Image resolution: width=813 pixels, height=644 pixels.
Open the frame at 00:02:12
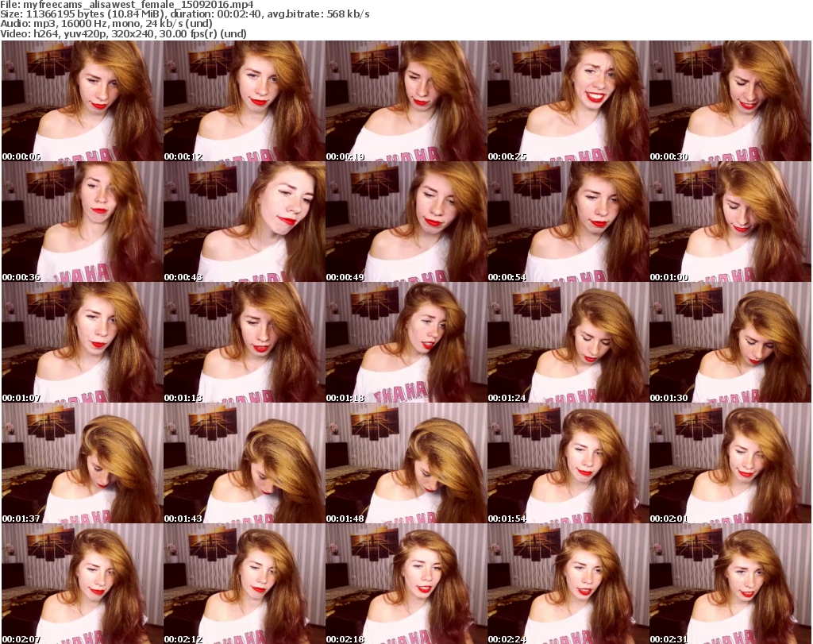pos(245,584)
